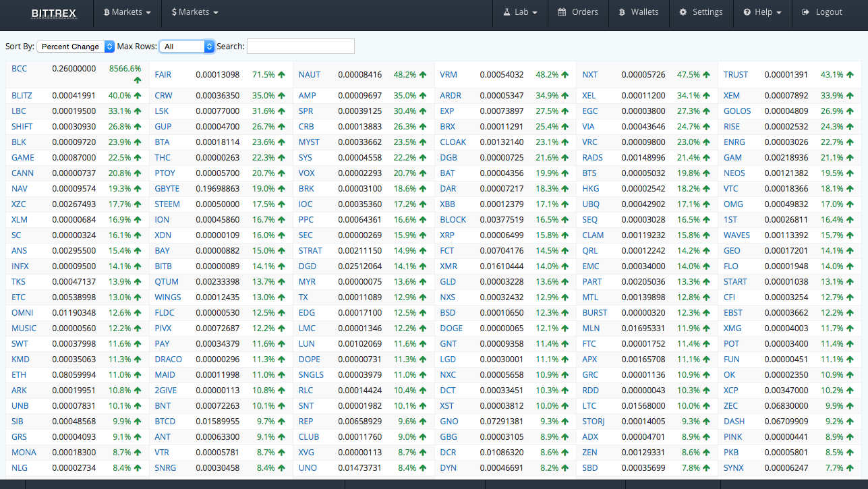
Task: Click the ETC price 0.00538998
Action: (x=74, y=297)
